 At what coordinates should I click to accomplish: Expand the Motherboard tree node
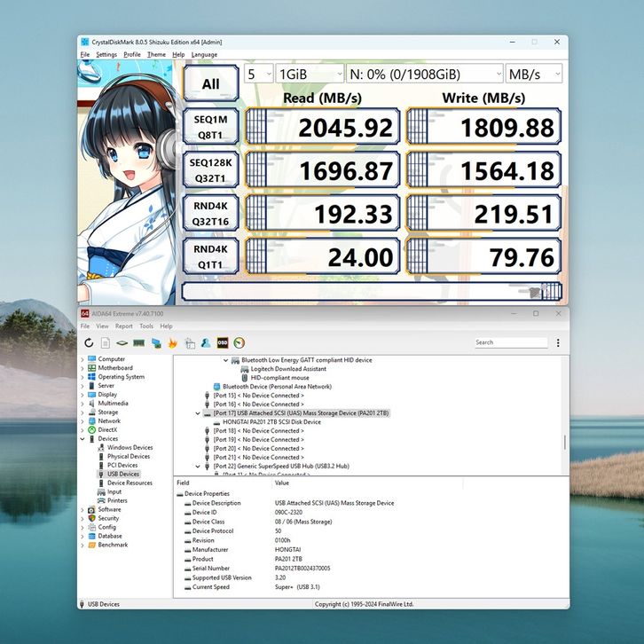(x=82, y=368)
